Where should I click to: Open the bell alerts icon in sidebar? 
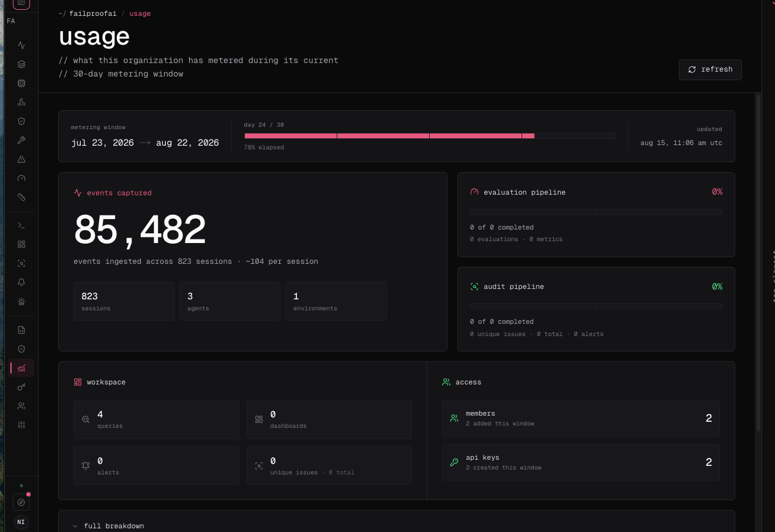(21, 282)
